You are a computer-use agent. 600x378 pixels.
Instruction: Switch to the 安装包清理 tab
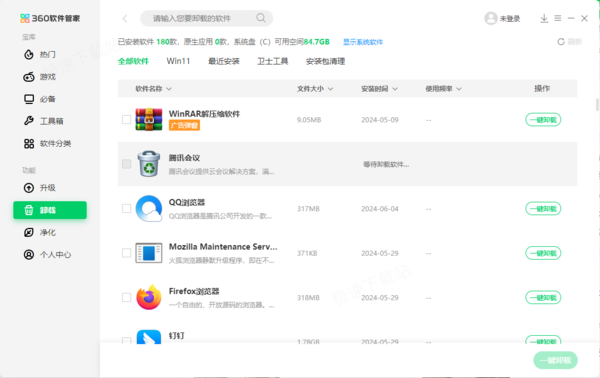tap(325, 61)
